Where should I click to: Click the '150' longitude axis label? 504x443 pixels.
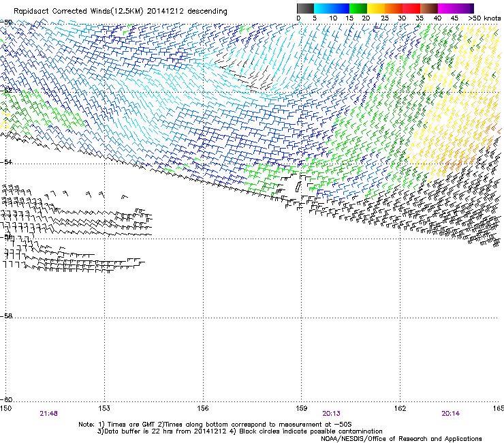coord(5,408)
